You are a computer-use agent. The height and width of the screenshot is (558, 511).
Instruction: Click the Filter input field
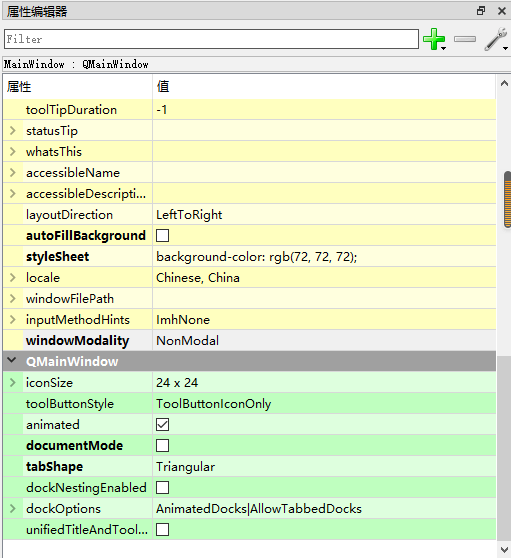pyautogui.click(x=211, y=39)
